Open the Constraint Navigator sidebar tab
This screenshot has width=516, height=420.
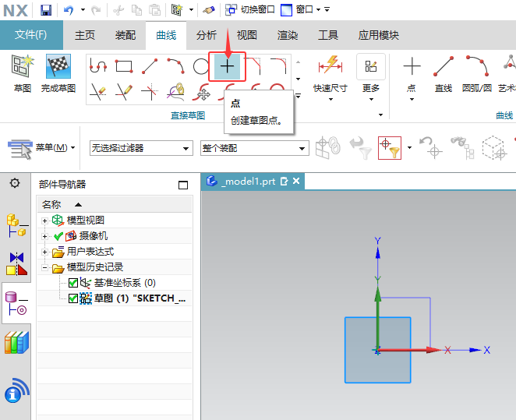(x=17, y=263)
